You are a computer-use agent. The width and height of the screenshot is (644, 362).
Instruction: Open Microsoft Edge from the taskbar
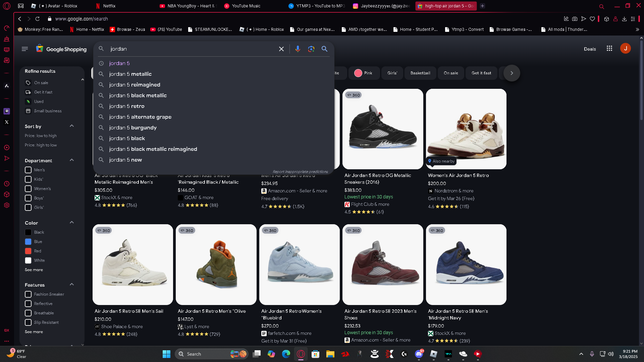[x=286, y=354]
